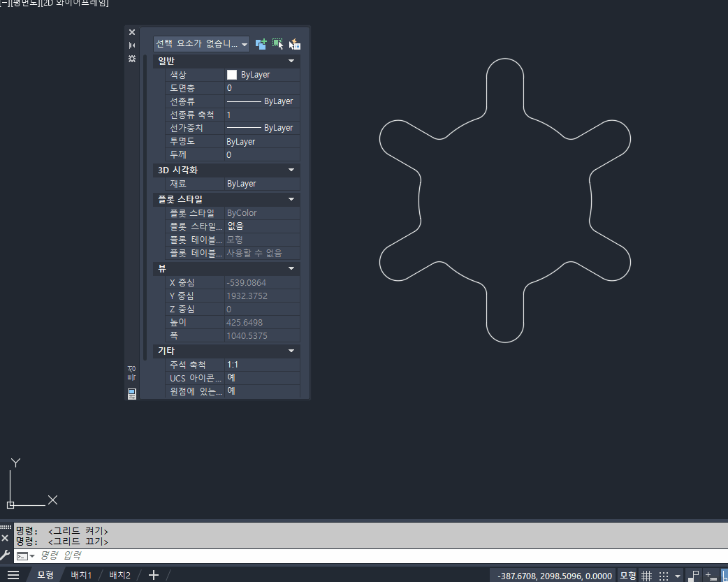Viewport: 728px width, 582px height.
Task: Collapse the 플롯 스타일 section
Action: (291, 199)
